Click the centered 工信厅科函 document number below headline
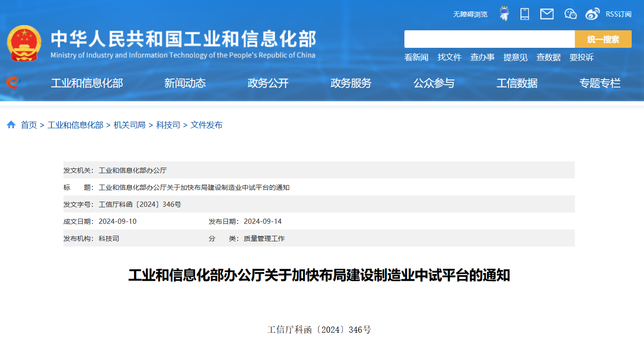Image resolution: width=644 pixels, height=354 pixels. coord(319,330)
